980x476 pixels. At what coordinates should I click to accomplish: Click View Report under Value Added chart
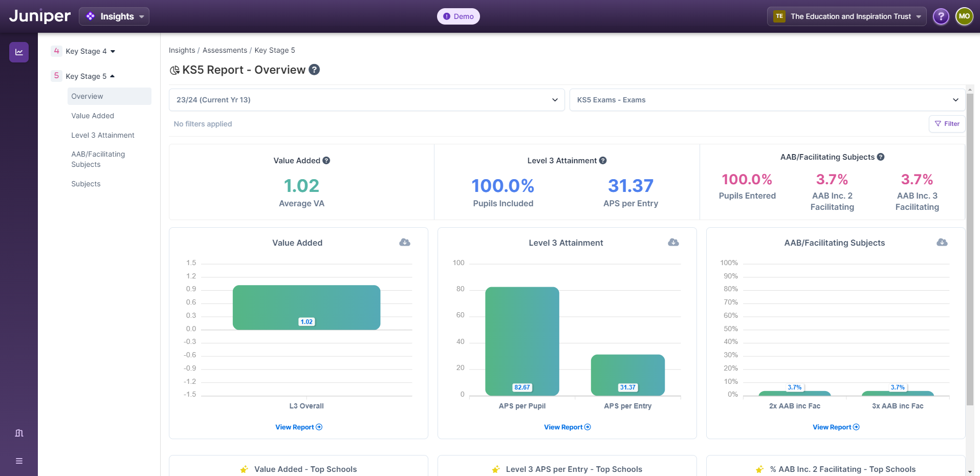[x=299, y=427]
